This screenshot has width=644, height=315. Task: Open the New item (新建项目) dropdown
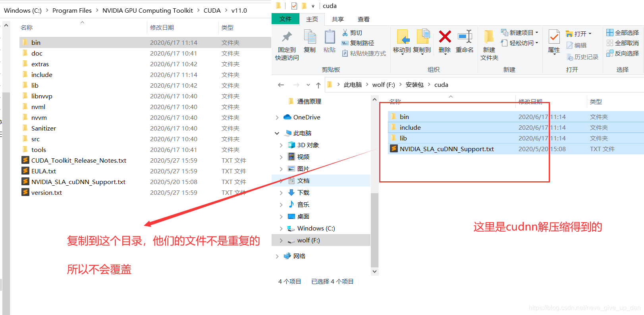tap(537, 33)
